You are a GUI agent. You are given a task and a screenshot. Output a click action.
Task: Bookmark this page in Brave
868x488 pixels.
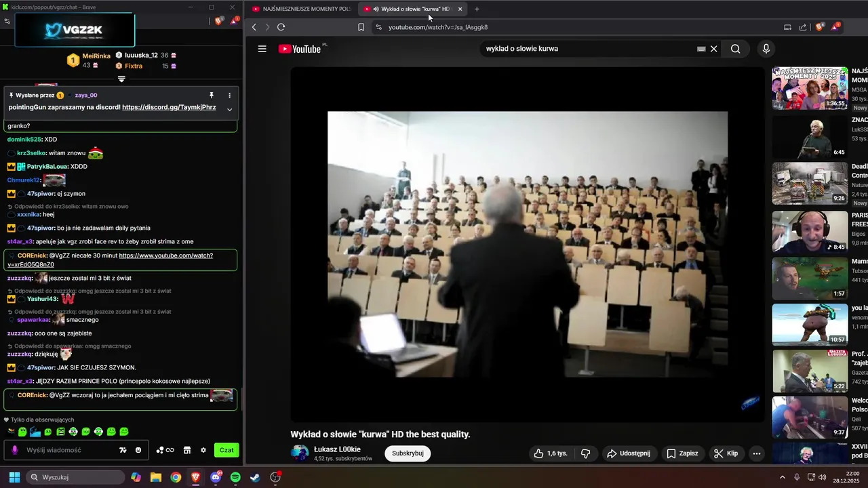pyautogui.click(x=361, y=27)
